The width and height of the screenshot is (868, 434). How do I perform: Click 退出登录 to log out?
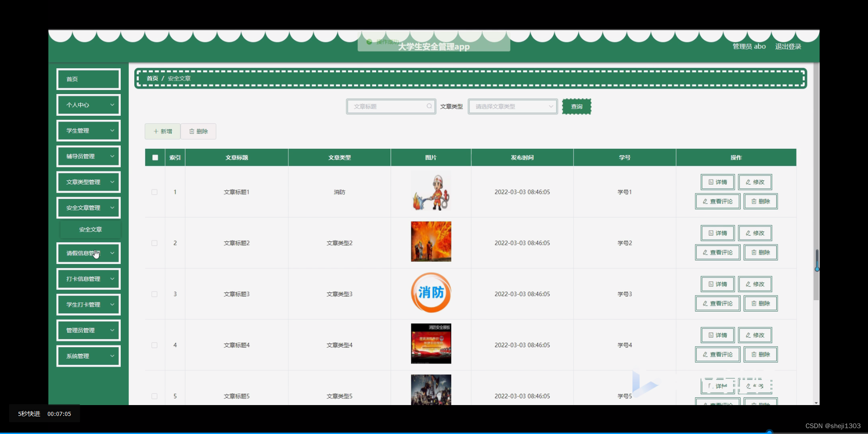788,46
